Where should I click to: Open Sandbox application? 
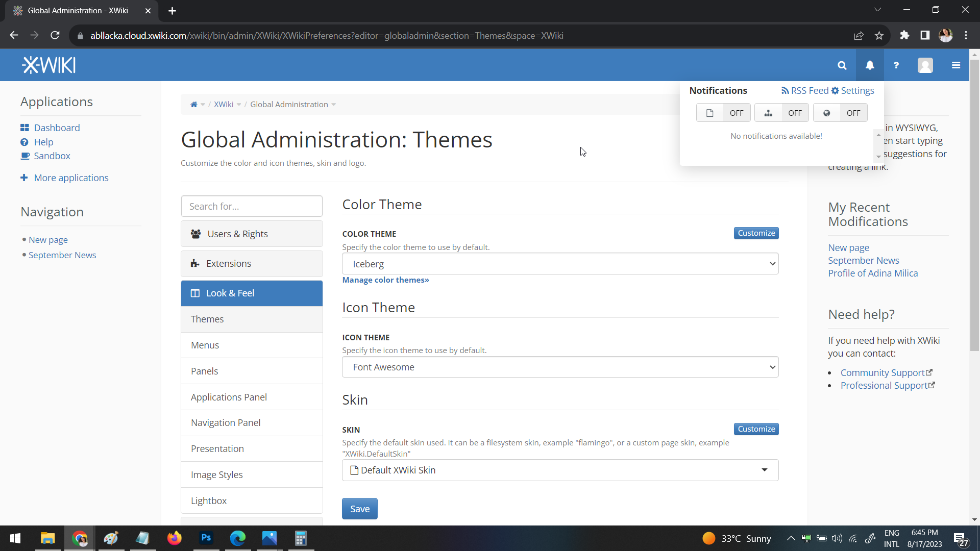coord(52,156)
